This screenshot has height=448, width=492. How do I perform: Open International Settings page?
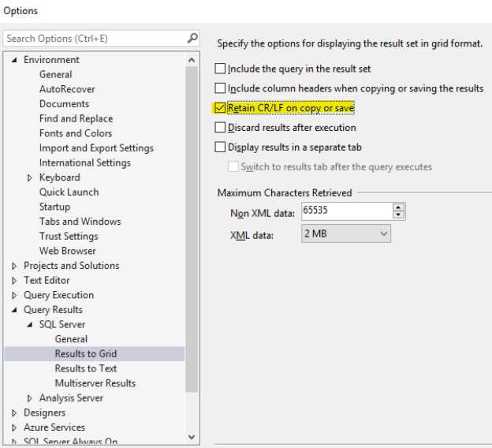[84, 162]
